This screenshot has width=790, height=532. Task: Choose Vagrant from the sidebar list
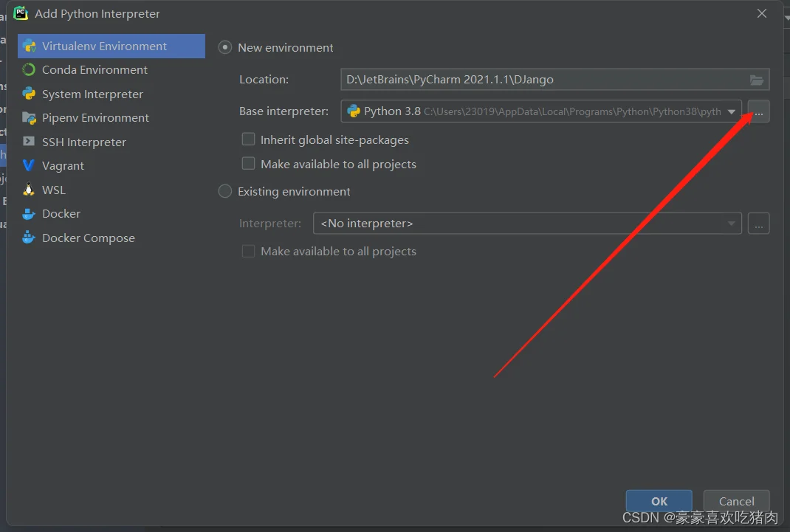(x=111, y=165)
